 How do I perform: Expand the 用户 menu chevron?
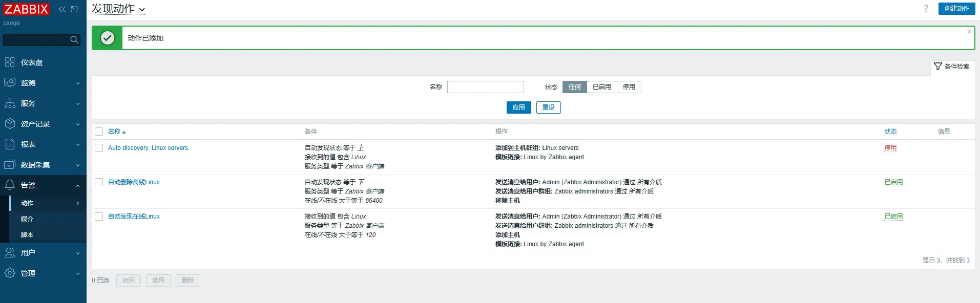click(x=78, y=253)
